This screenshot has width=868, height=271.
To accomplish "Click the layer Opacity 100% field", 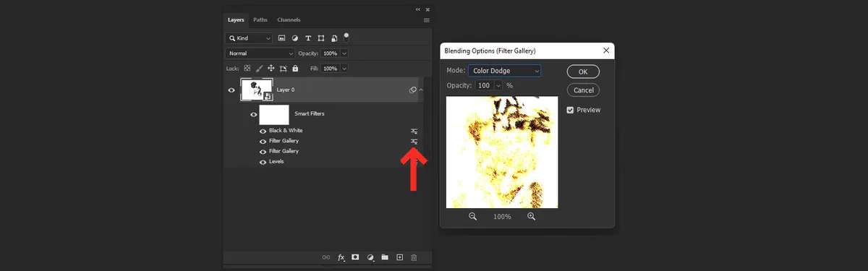I will (x=330, y=53).
